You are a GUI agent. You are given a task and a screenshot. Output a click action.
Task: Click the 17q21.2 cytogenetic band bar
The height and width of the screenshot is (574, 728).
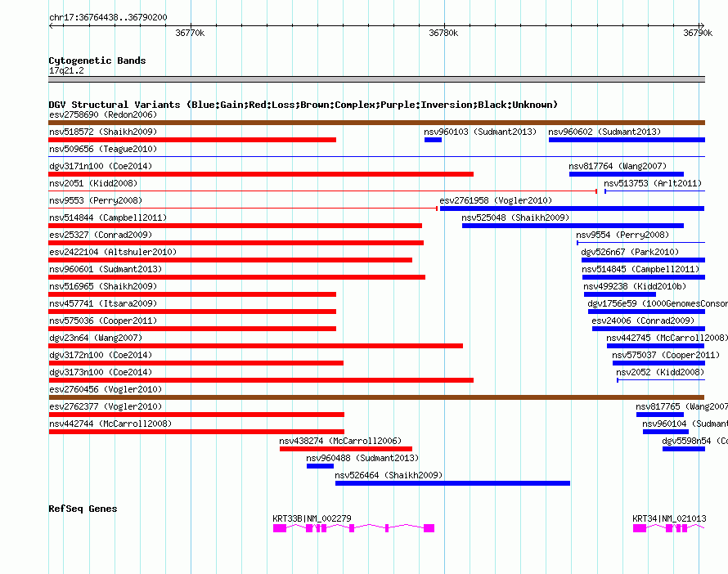tap(376, 79)
